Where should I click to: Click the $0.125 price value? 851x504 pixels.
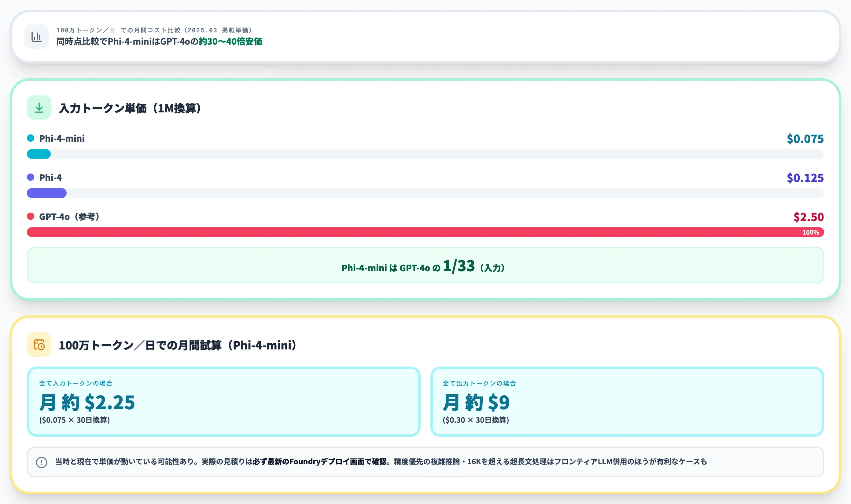click(805, 178)
